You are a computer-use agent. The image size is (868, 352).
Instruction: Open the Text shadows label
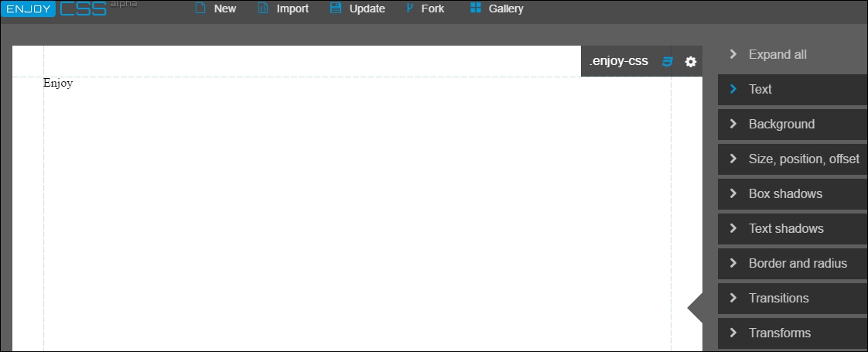786,228
